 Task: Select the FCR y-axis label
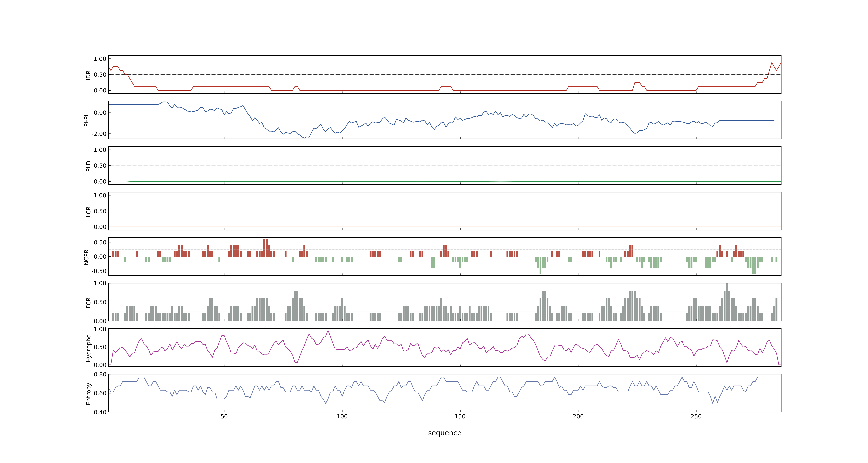coord(88,302)
